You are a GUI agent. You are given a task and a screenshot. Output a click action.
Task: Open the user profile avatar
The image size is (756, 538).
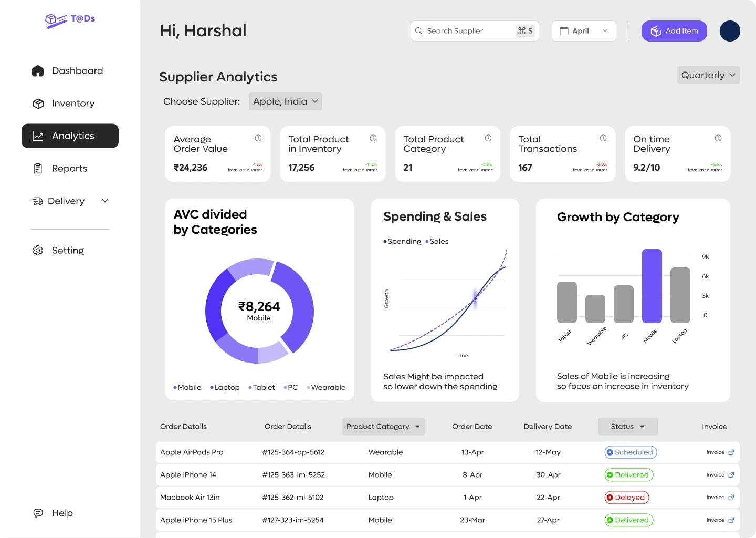pyautogui.click(x=730, y=31)
